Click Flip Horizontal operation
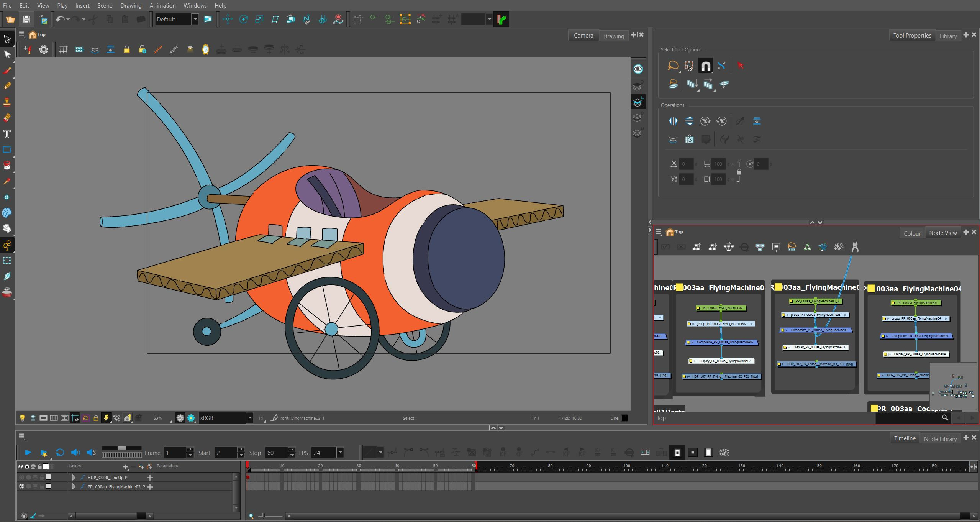980x522 pixels. pos(673,121)
